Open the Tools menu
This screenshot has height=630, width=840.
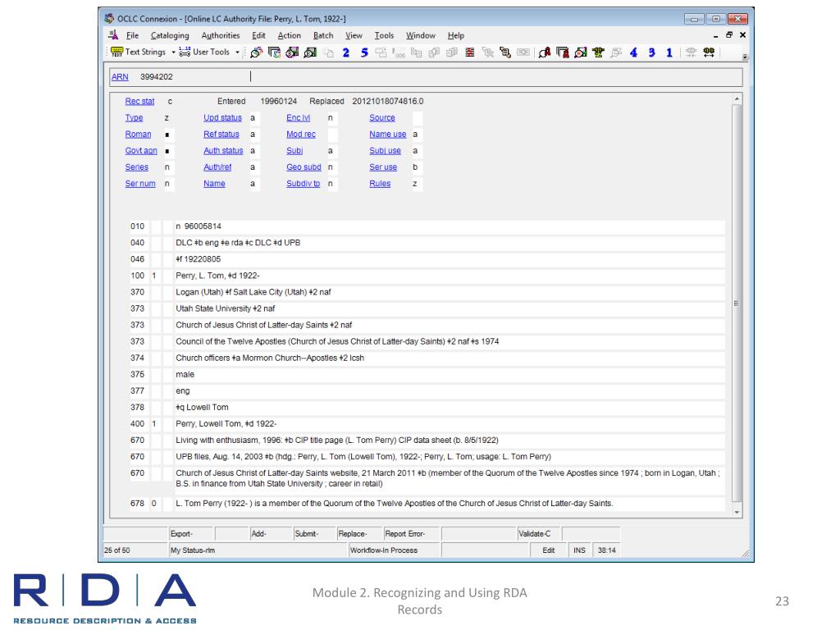[x=384, y=35]
